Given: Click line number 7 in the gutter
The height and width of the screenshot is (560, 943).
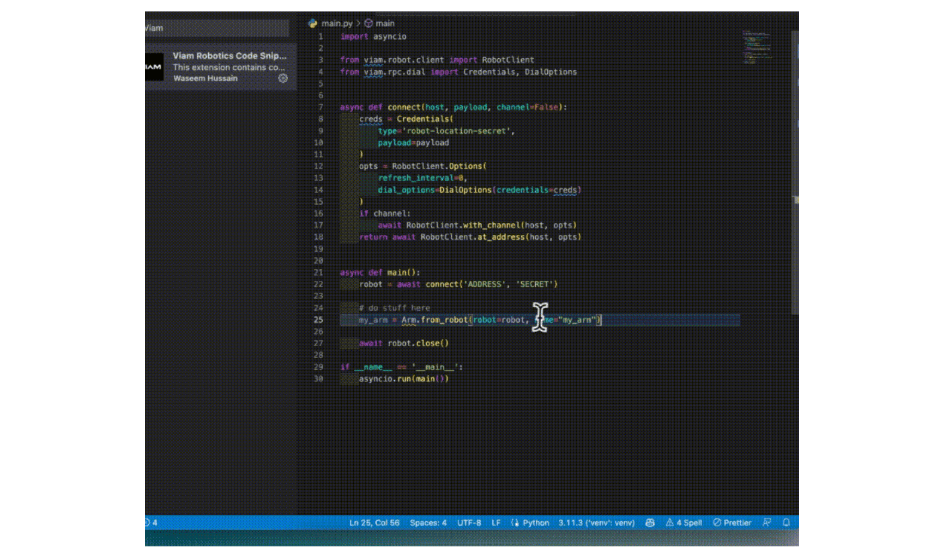Looking at the screenshot, I should [x=321, y=107].
